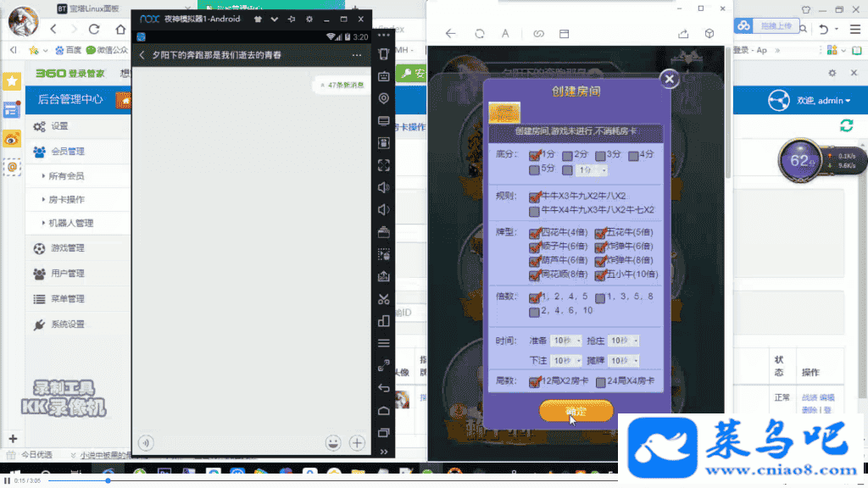
Task: Click the back arrow in game browser window
Action: 451,34
